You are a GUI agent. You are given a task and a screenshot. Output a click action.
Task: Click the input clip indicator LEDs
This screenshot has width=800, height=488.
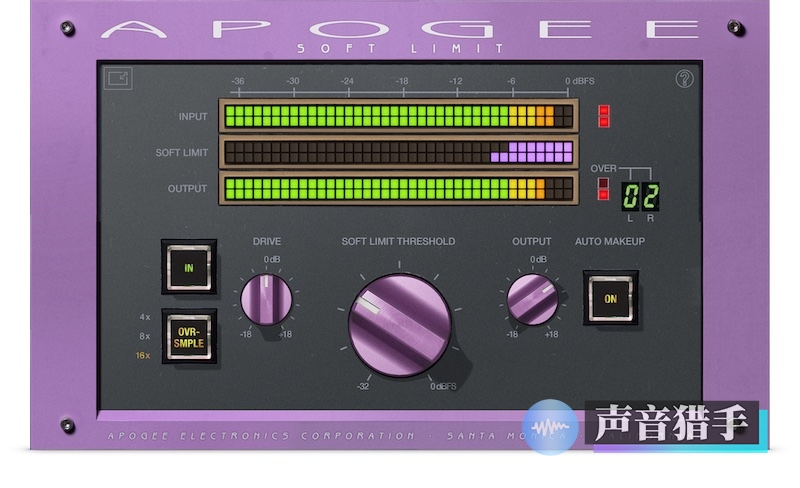coord(604,116)
